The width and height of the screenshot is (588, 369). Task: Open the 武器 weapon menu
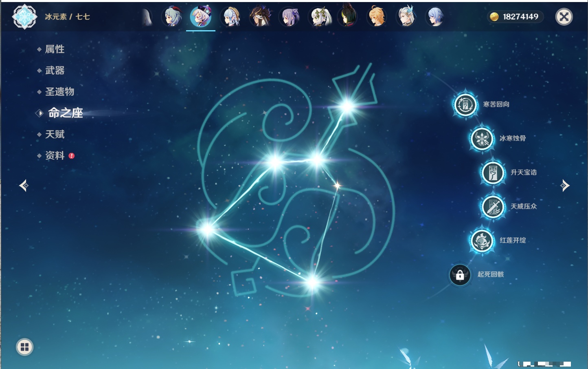point(55,71)
